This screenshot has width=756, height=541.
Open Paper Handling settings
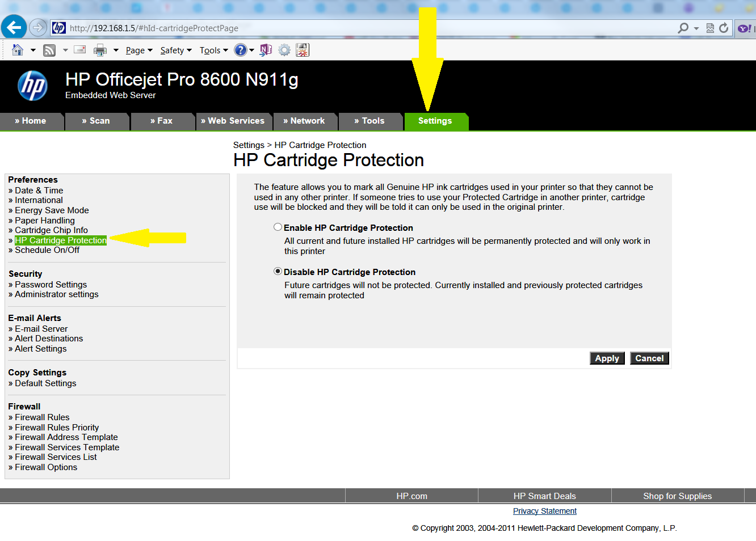tap(45, 221)
